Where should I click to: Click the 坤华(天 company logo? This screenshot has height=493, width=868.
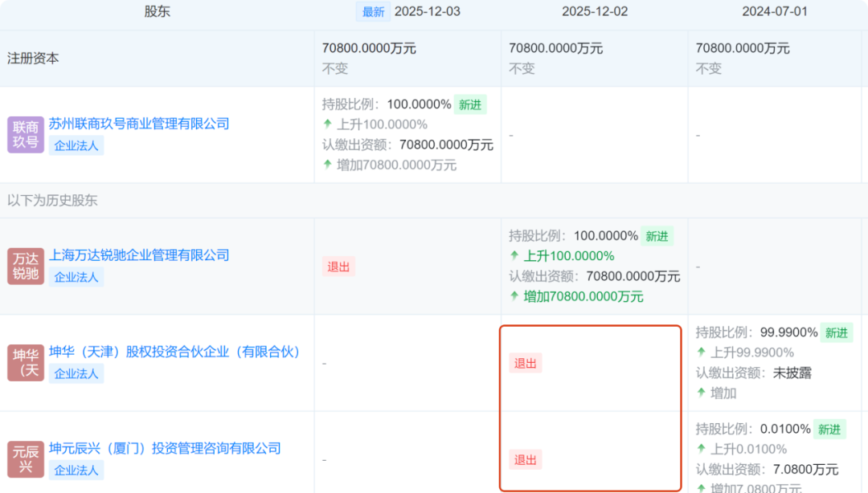pos(25,362)
